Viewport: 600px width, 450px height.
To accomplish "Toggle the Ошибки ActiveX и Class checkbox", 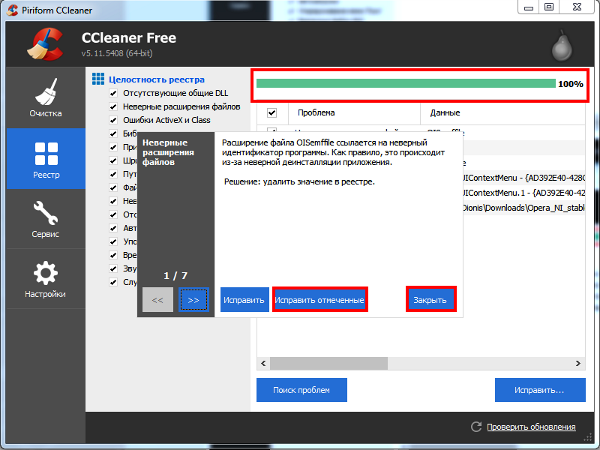I will pos(113,120).
